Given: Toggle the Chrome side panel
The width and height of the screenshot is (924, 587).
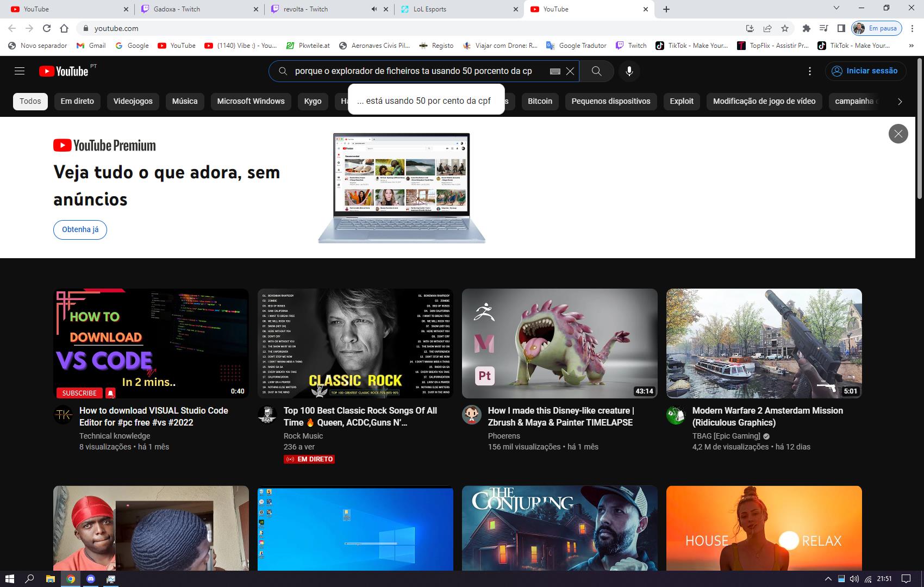Looking at the screenshot, I should point(841,28).
